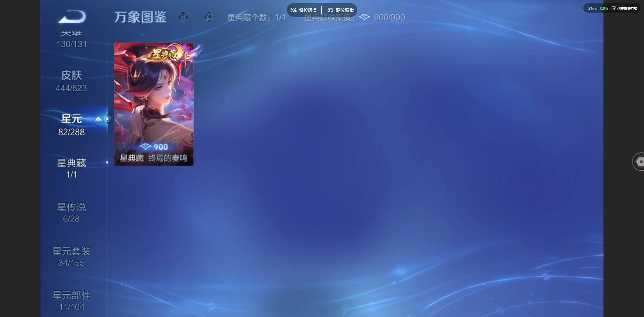
Task: Open the 星典藏 终焉的奏鸣 skin card
Action: coord(154,104)
